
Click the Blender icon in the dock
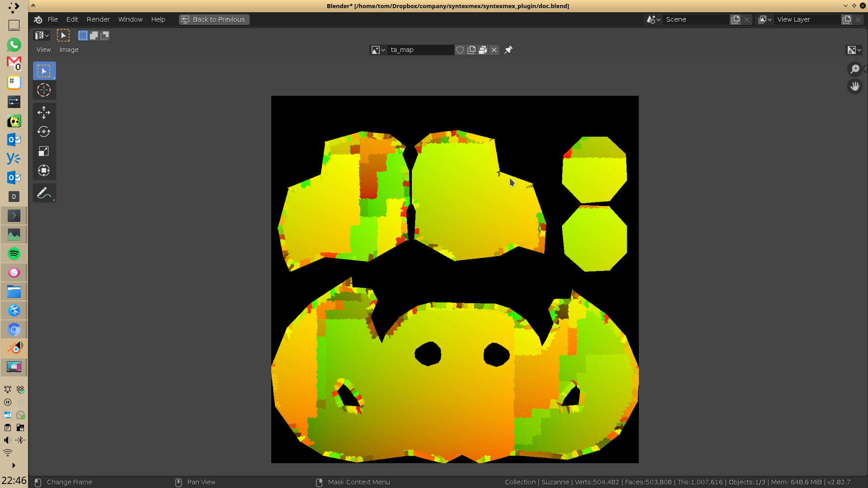[x=14, y=348]
